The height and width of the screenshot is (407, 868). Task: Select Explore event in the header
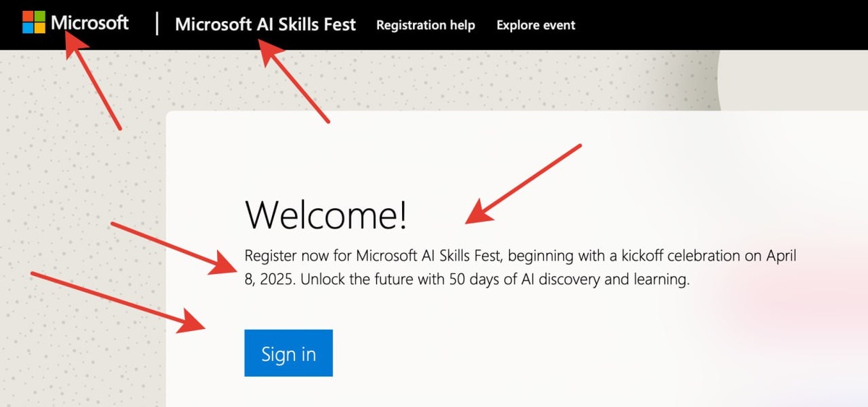click(536, 25)
